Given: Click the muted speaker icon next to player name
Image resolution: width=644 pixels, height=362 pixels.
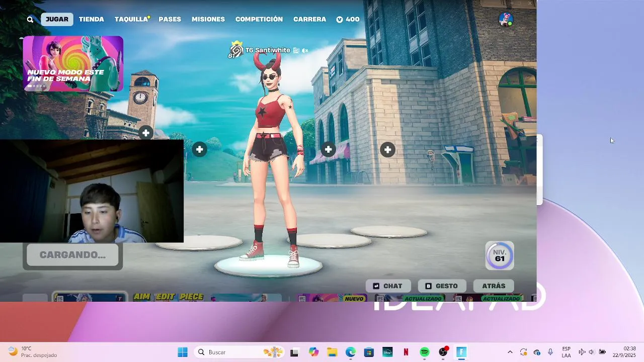Looking at the screenshot, I should click(305, 50).
